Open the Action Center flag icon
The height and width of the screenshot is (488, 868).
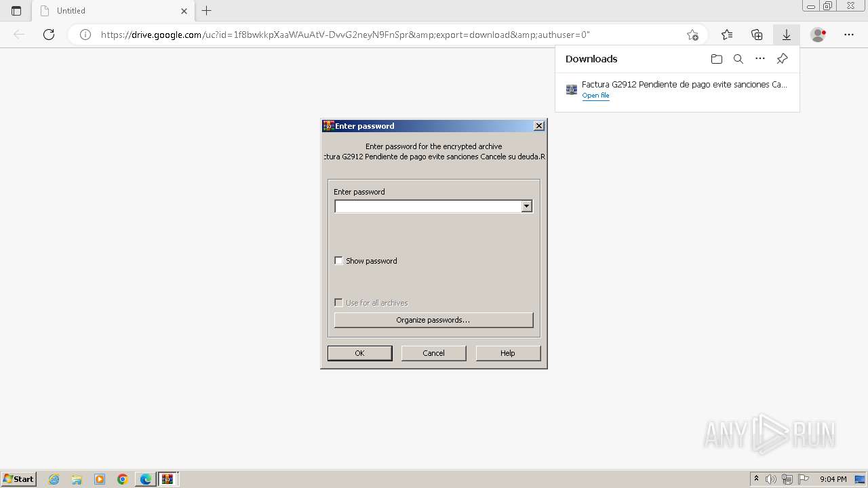click(804, 479)
